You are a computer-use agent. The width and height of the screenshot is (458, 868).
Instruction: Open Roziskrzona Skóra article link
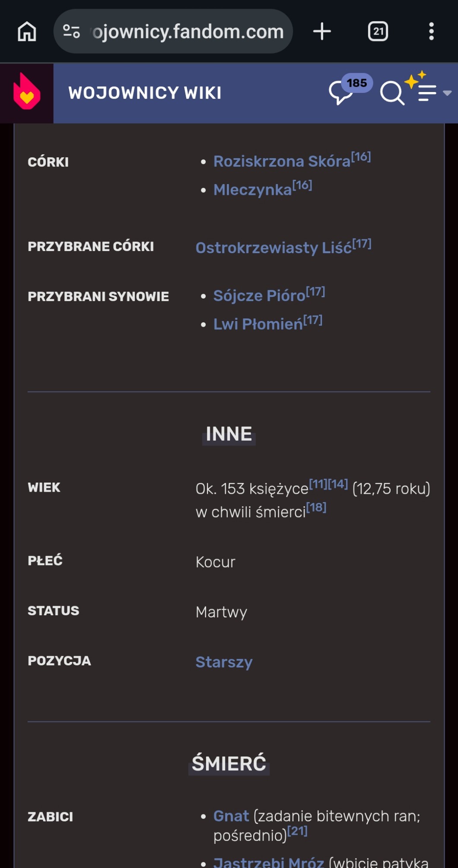pyautogui.click(x=282, y=162)
